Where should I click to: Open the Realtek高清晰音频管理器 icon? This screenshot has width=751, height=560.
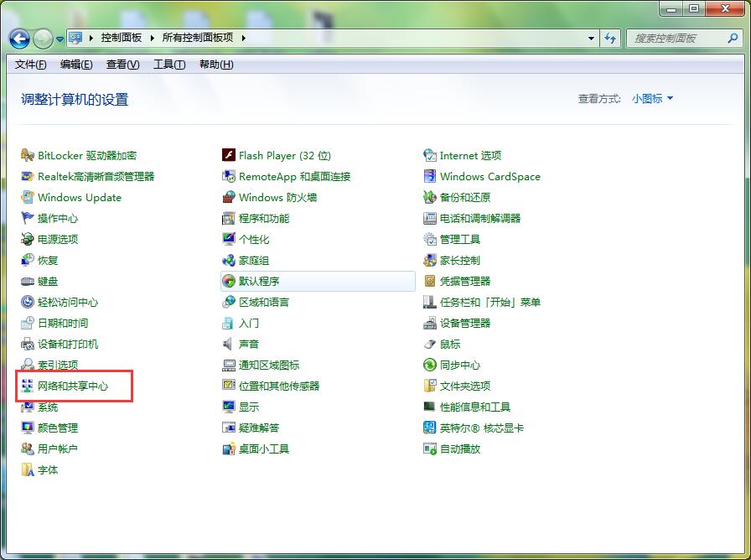28,176
